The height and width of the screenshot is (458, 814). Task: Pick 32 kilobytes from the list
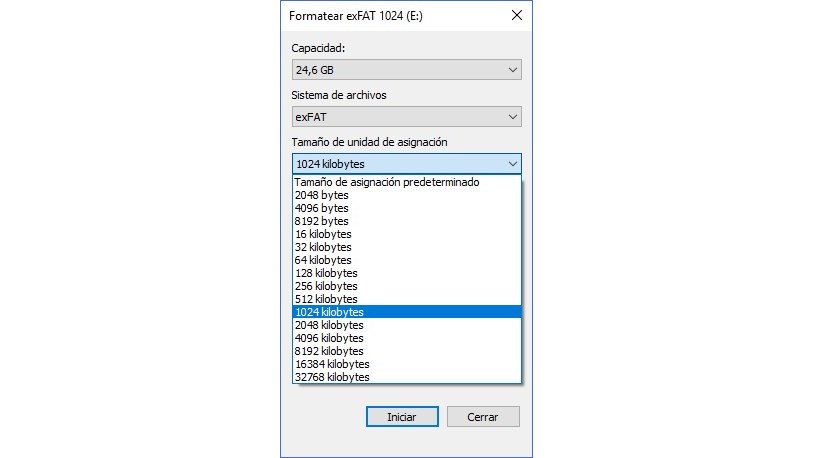[x=406, y=247]
